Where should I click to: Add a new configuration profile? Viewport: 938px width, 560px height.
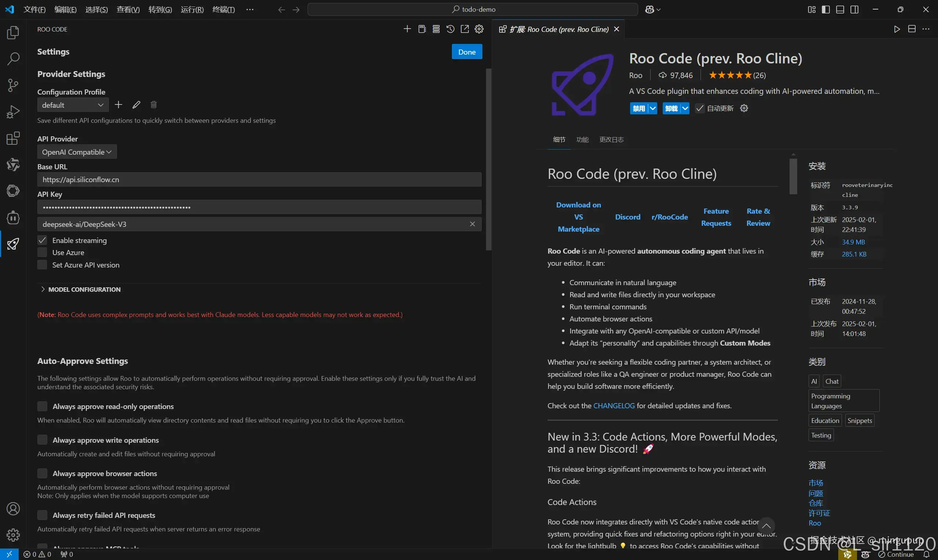pos(118,105)
